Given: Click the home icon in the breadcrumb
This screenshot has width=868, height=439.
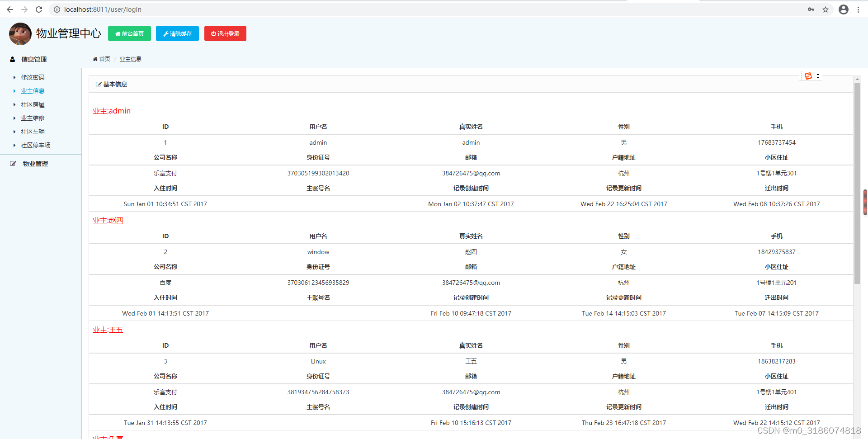Looking at the screenshot, I should point(95,59).
